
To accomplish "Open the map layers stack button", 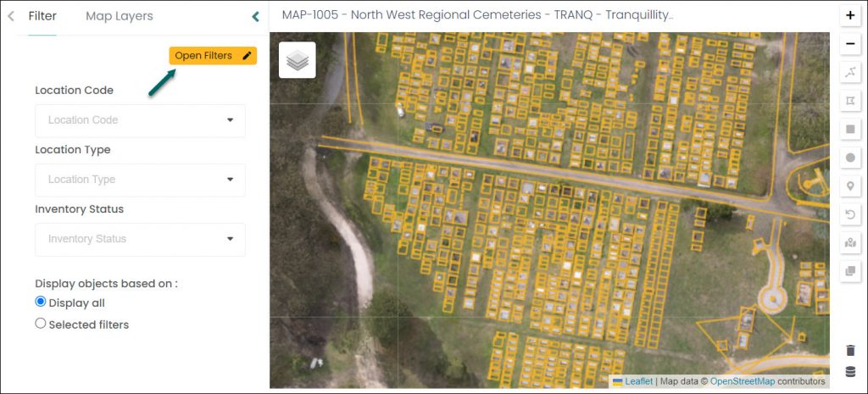I will (298, 60).
